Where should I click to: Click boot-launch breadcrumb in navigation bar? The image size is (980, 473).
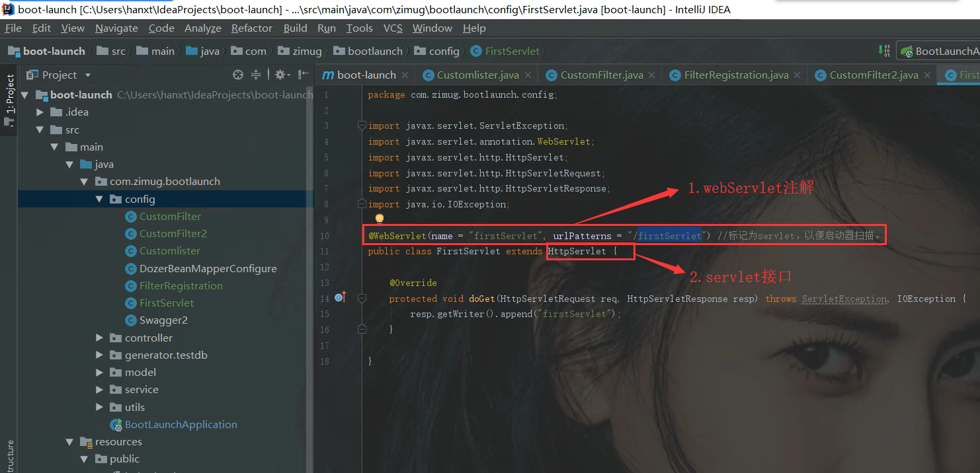47,52
